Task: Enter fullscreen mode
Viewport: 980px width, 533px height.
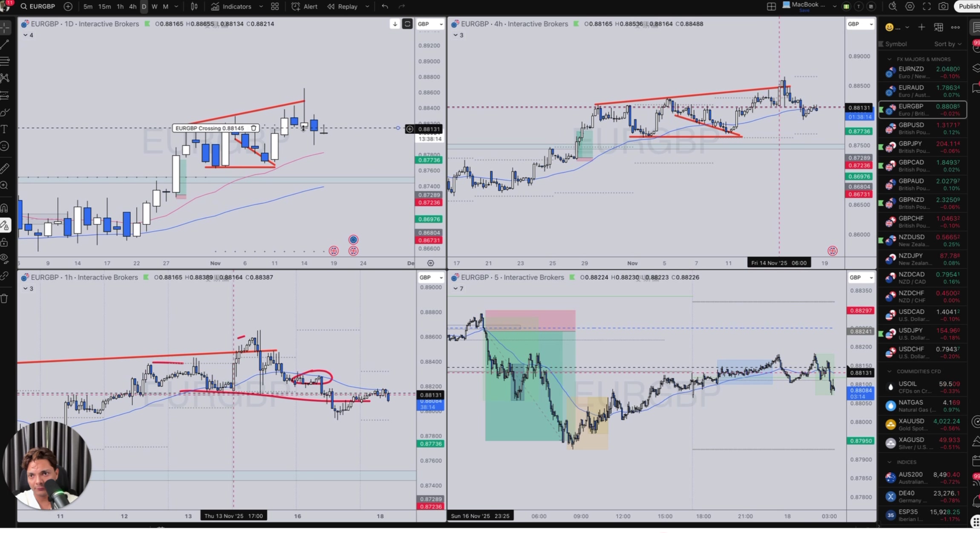Action: [x=927, y=6]
